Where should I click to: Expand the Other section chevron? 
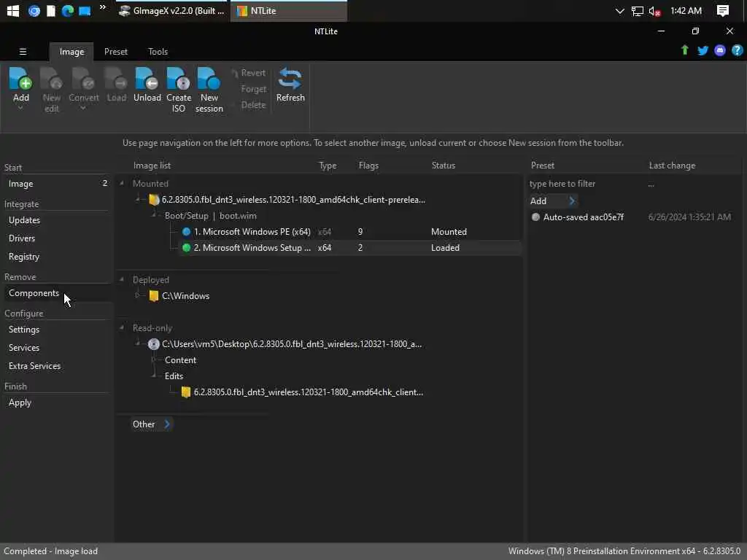167,424
